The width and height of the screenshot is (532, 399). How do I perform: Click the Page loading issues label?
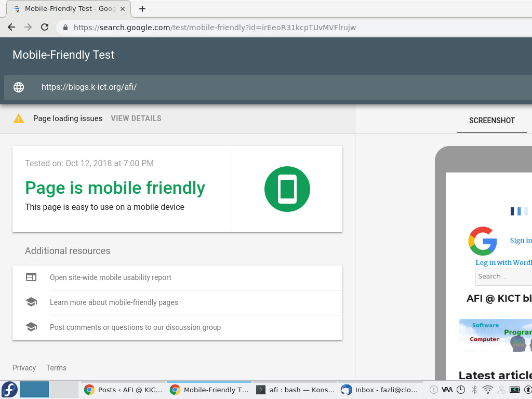68,118
